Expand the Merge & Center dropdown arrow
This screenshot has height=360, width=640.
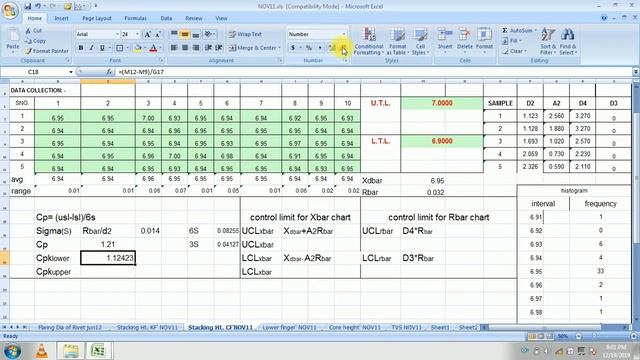(x=280, y=48)
